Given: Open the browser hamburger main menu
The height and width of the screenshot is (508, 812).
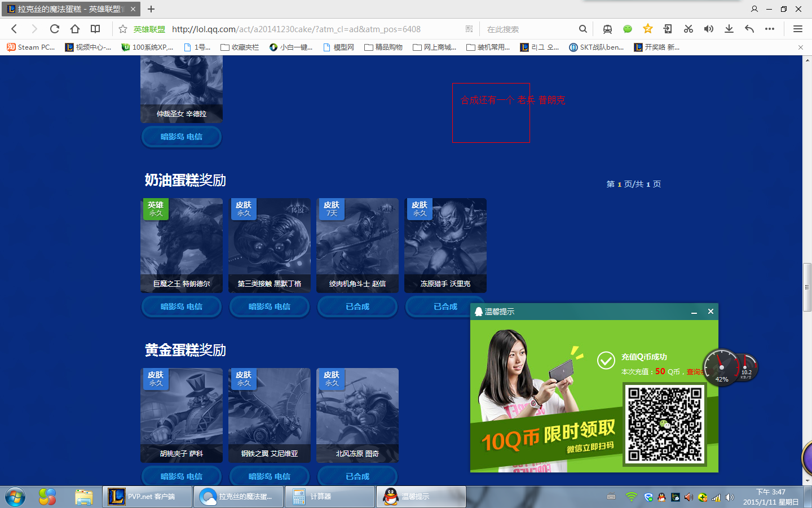Looking at the screenshot, I should (x=798, y=29).
